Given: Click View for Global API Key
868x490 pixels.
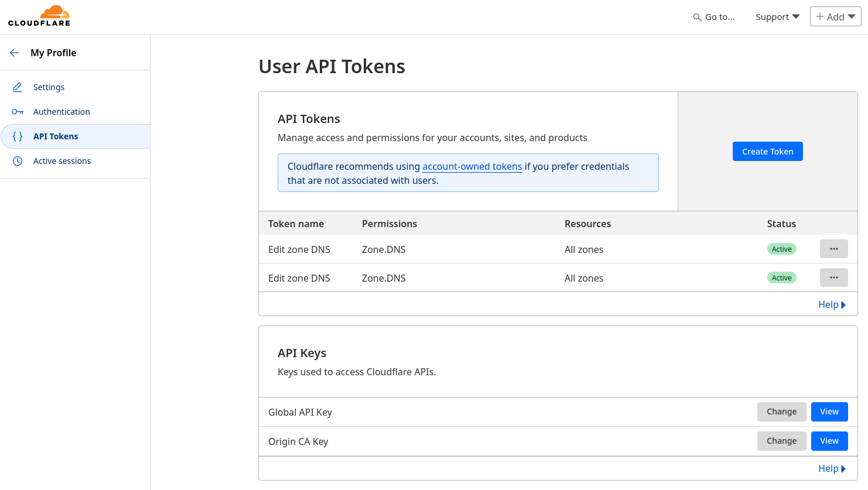Looking at the screenshot, I should click(829, 412).
